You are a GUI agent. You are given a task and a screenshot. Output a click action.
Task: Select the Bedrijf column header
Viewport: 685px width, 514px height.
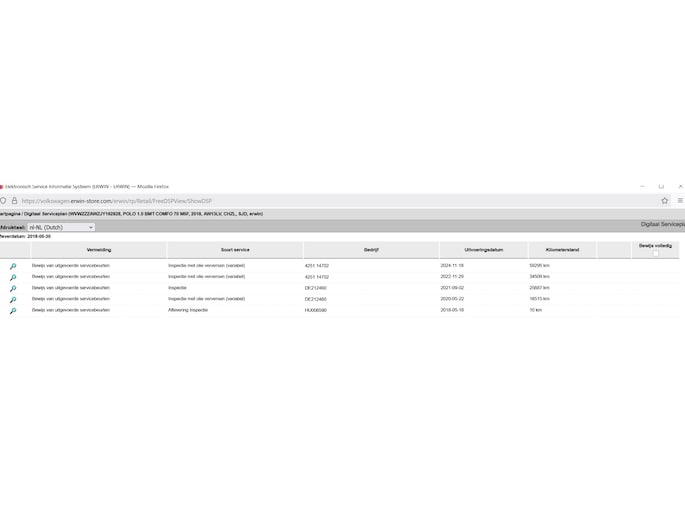tap(369, 250)
